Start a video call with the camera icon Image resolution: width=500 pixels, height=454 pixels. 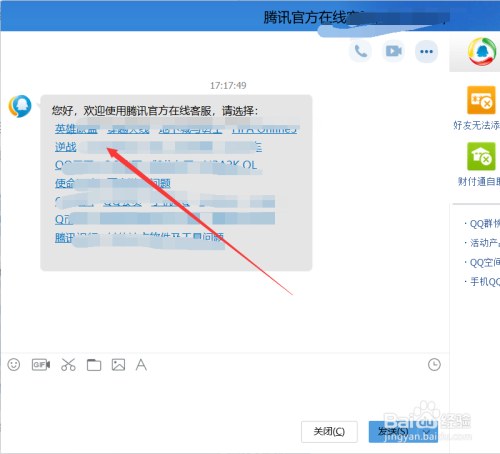394,51
